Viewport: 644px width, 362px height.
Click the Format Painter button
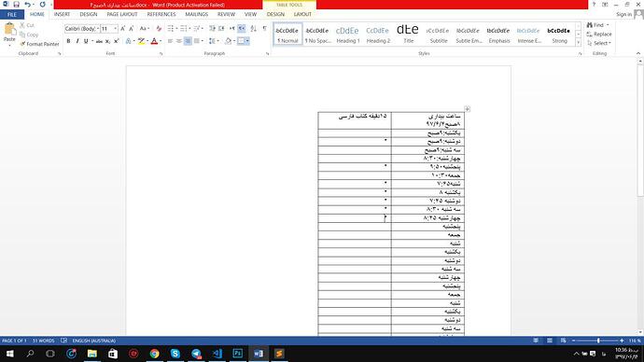pyautogui.click(x=39, y=44)
